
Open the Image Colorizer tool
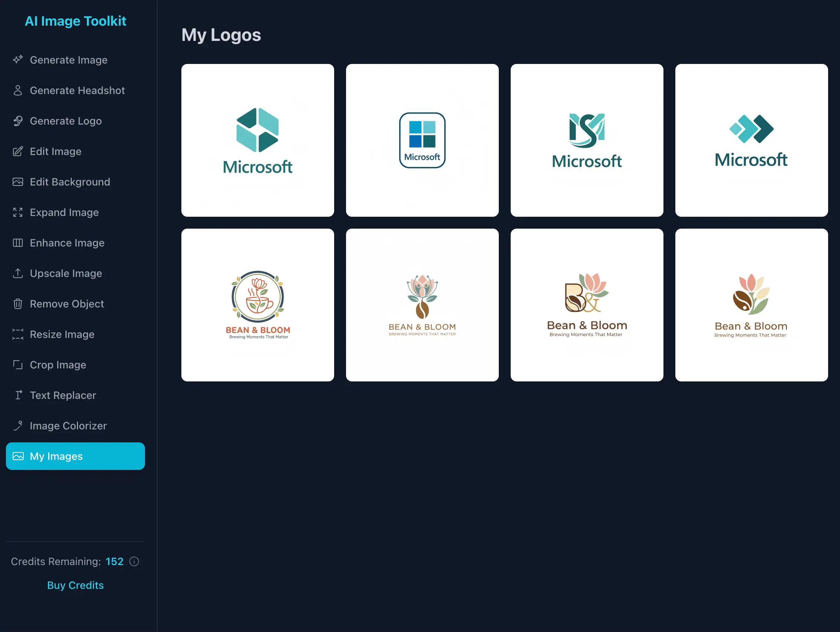click(x=68, y=426)
